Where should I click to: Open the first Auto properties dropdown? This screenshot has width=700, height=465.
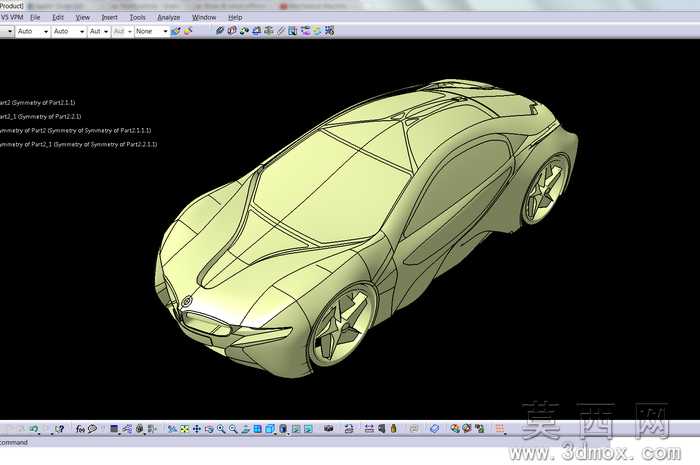[33, 31]
